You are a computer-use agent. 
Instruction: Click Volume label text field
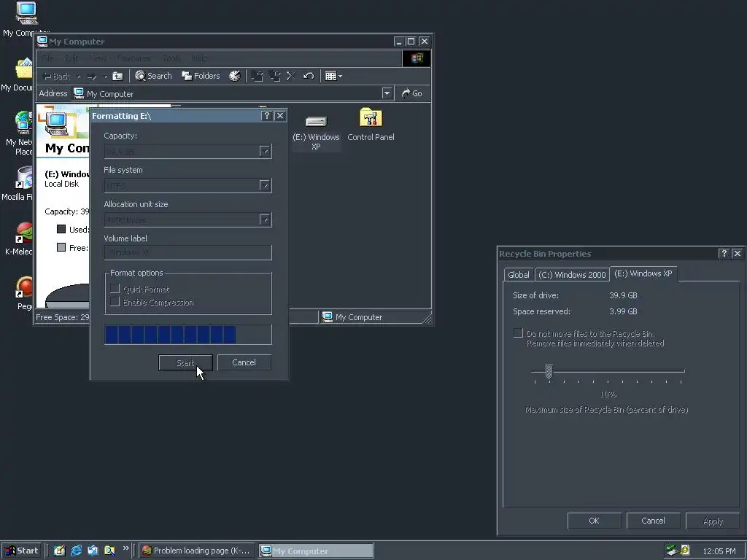(x=187, y=252)
